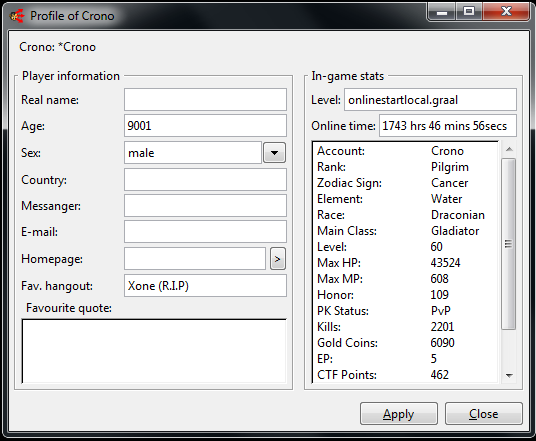Focus the Country text field
Screen dimensions: 536x441
click(205, 179)
